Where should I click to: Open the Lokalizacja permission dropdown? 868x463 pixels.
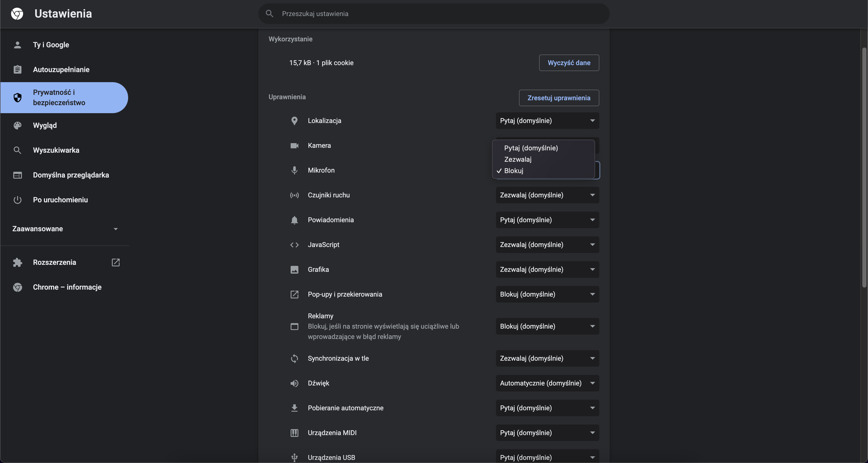click(547, 121)
